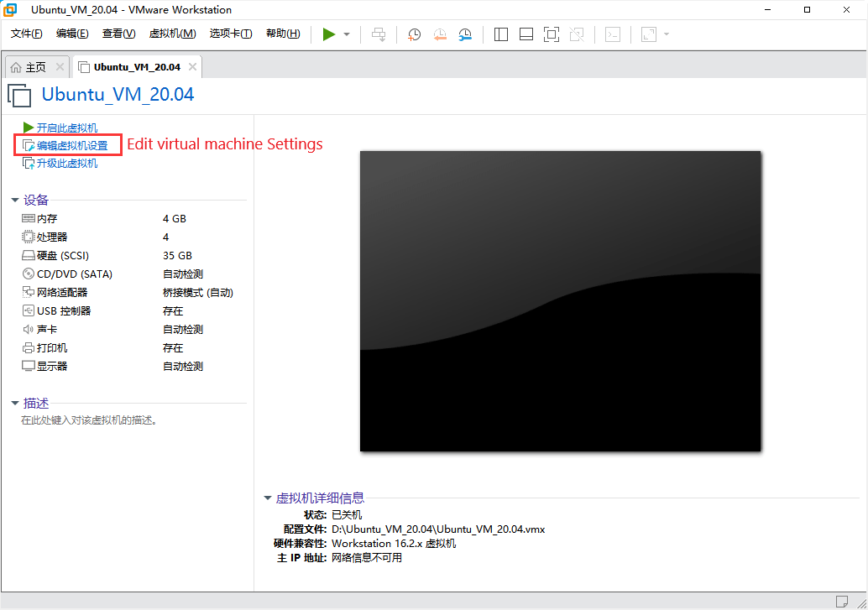Collapse the 虚拟机详细信息 section

pos(268,498)
